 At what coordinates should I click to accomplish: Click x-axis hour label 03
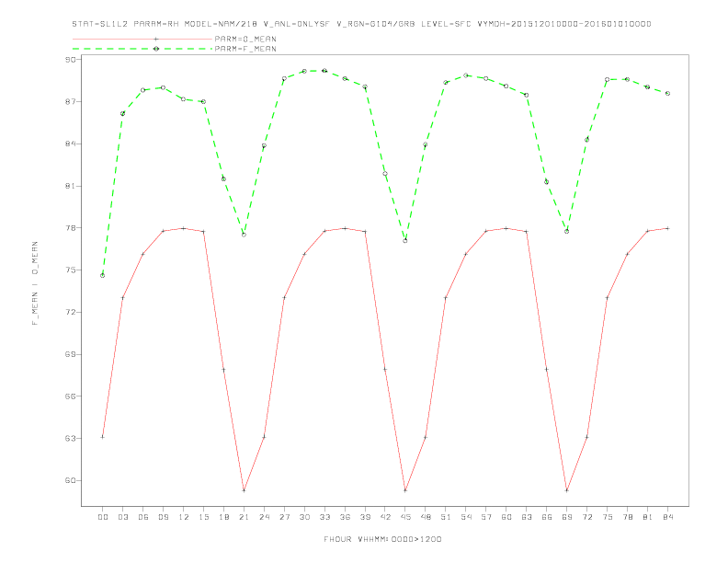pos(122,517)
